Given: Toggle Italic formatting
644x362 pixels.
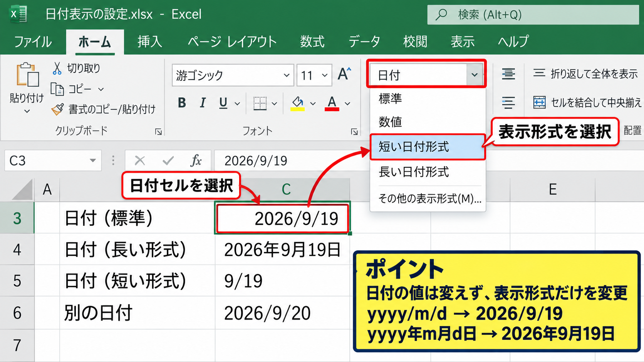Looking at the screenshot, I should [203, 103].
